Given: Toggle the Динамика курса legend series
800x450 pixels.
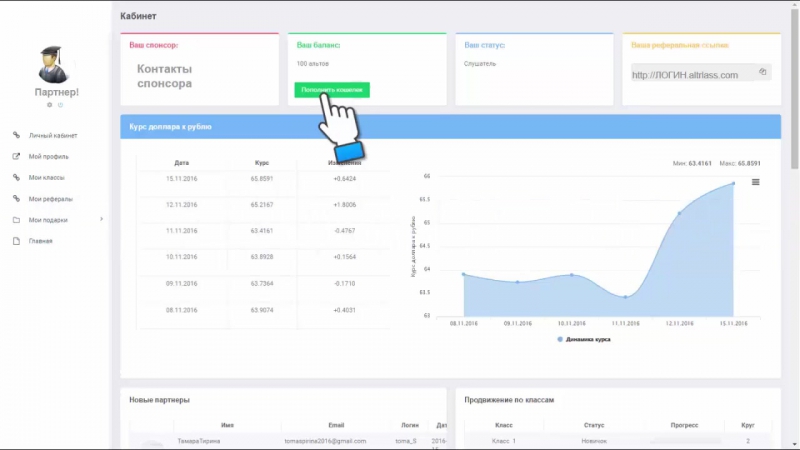Looking at the screenshot, I should pos(584,339).
